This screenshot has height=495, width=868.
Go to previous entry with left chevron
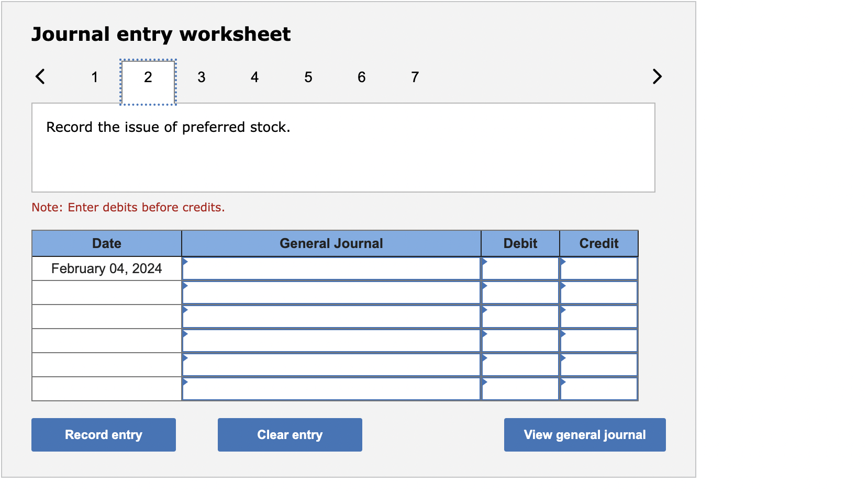(40, 76)
